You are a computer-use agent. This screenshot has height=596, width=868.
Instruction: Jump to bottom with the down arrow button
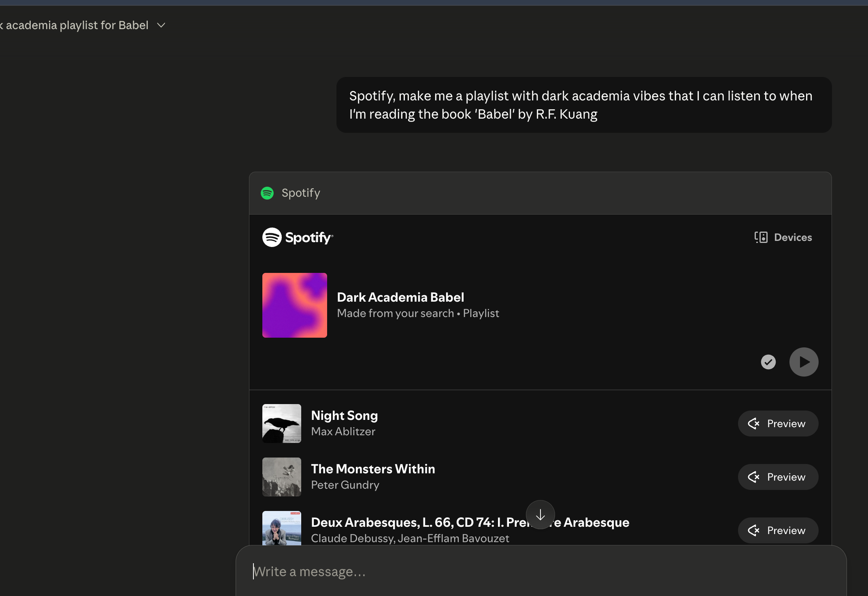[x=540, y=515]
